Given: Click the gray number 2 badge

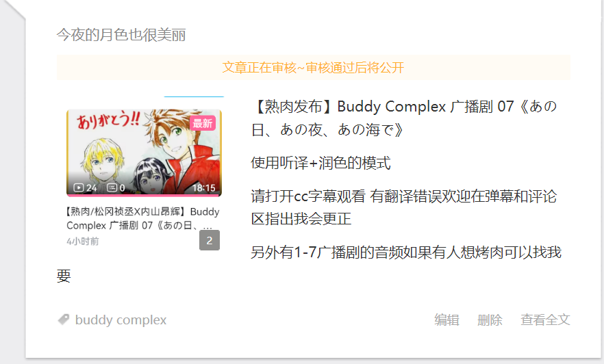Looking at the screenshot, I should [210, 240].
